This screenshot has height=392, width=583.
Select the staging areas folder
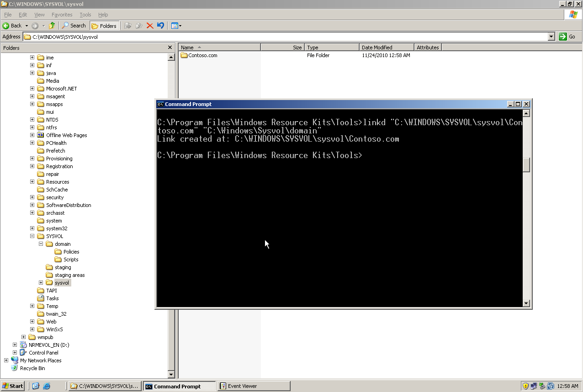65,275
